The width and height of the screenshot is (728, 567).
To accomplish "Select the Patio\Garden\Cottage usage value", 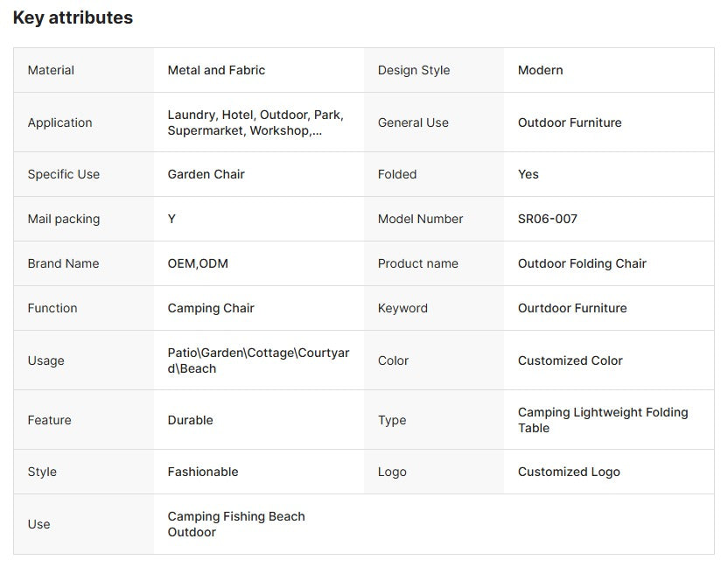I will [258, 360].
